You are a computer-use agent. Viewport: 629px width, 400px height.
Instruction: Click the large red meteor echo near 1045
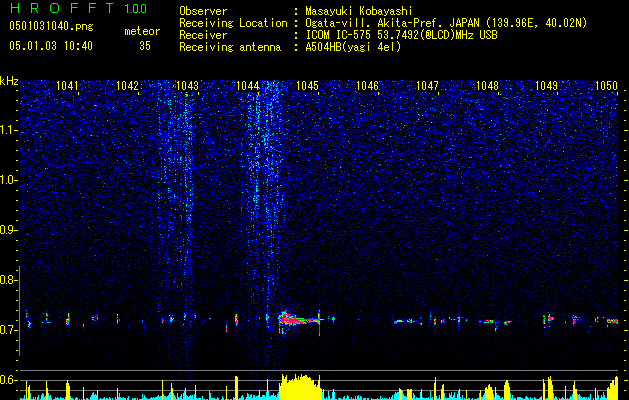[x=299, y=320]
